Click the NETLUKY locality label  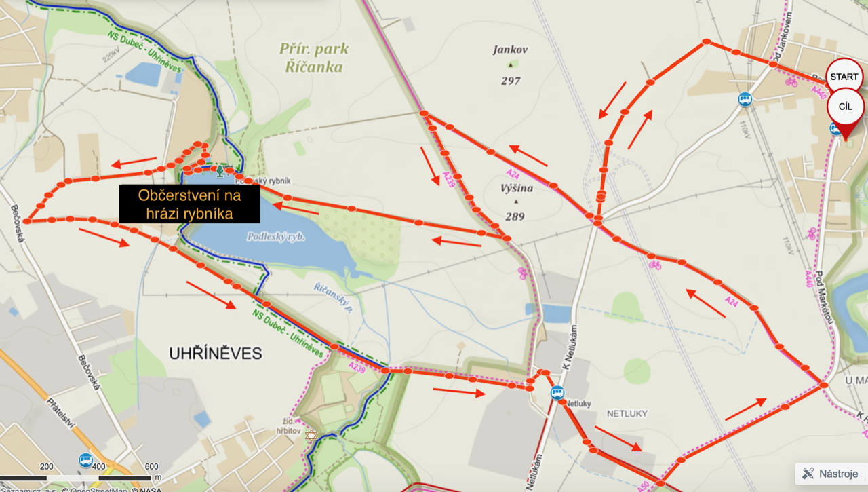(x=627, y=413)
